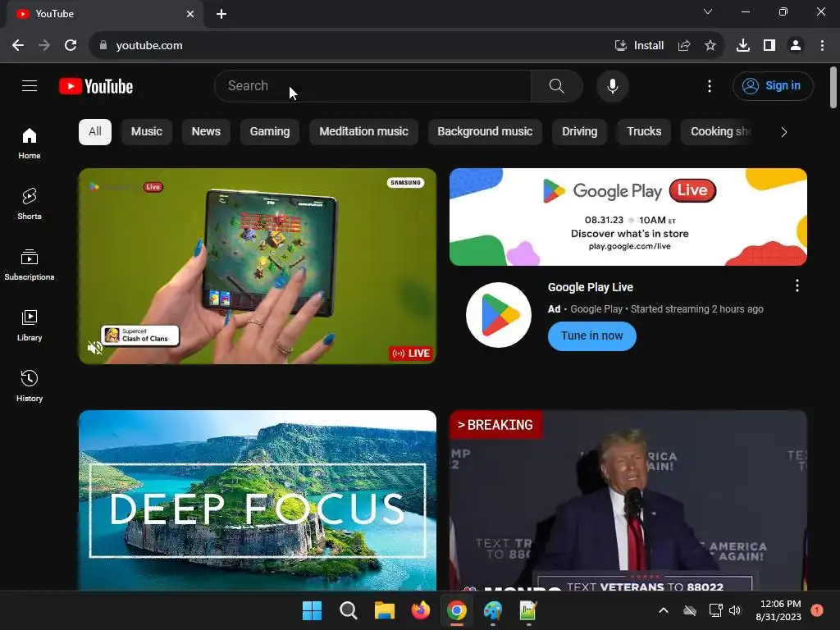Open Chrome profile menu

tap(796, 46)
